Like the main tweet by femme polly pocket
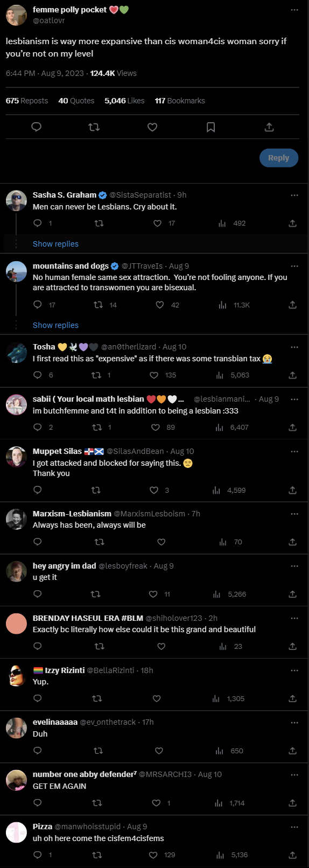Viewport: 309px width, 868px height. click(152, 127)
